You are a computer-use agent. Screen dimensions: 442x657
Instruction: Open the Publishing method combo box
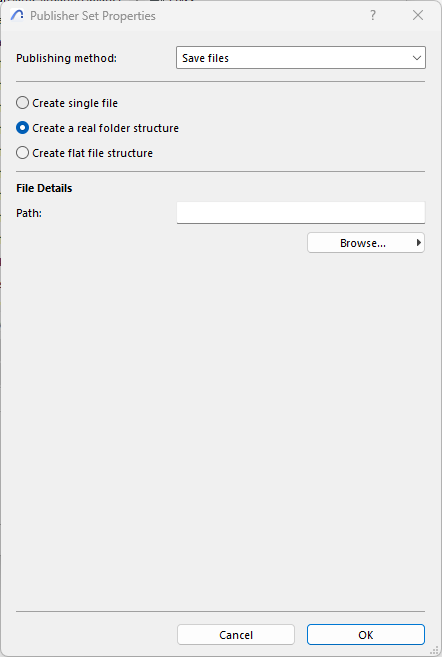pyautogui.click(x=301, y=58)
